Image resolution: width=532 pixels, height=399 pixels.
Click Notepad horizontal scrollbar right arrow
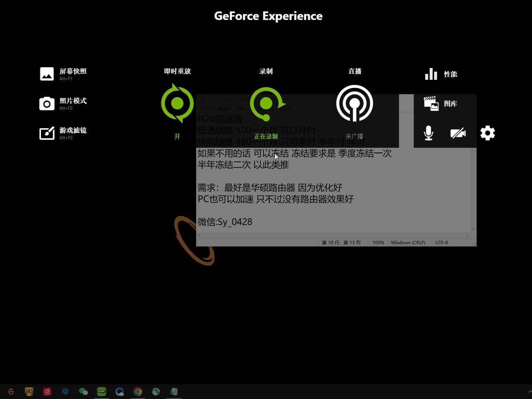(467, 235)
